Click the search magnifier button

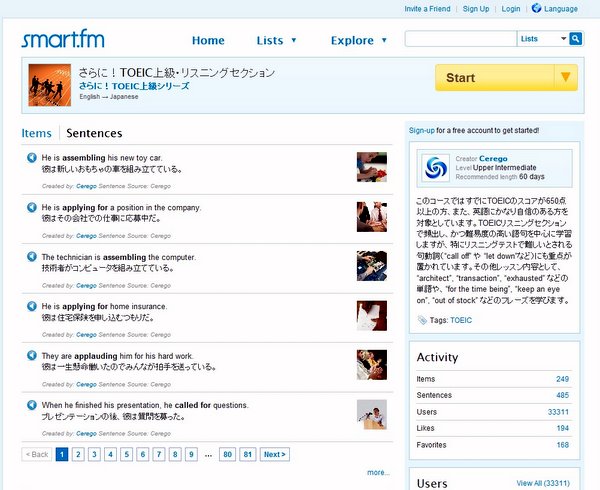point(576,39)
